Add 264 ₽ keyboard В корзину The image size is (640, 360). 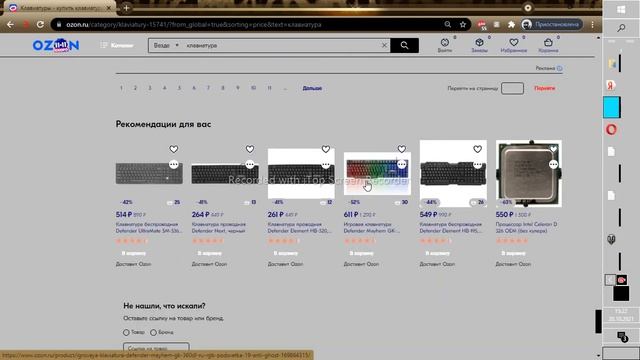coord(209,253)
